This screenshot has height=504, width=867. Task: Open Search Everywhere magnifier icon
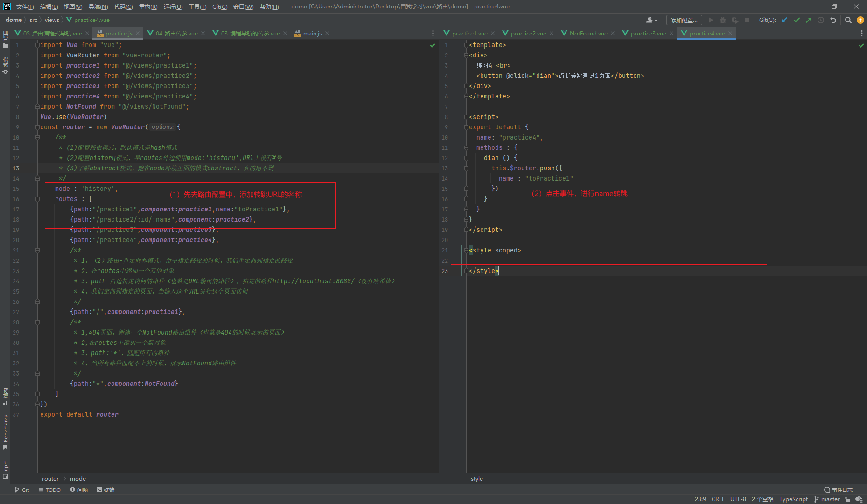click(x=848, y=20)
